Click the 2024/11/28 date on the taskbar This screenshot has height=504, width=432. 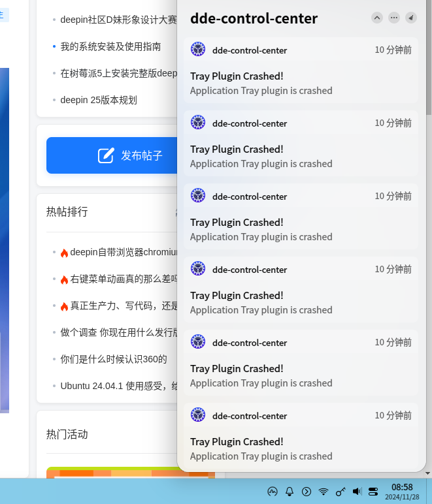coord(402,497)
